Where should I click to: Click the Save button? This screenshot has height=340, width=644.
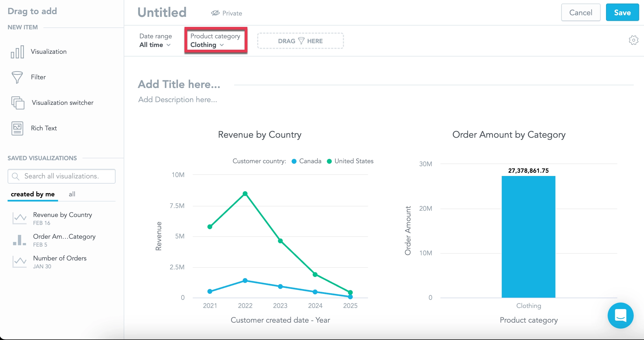click(622, 12)
